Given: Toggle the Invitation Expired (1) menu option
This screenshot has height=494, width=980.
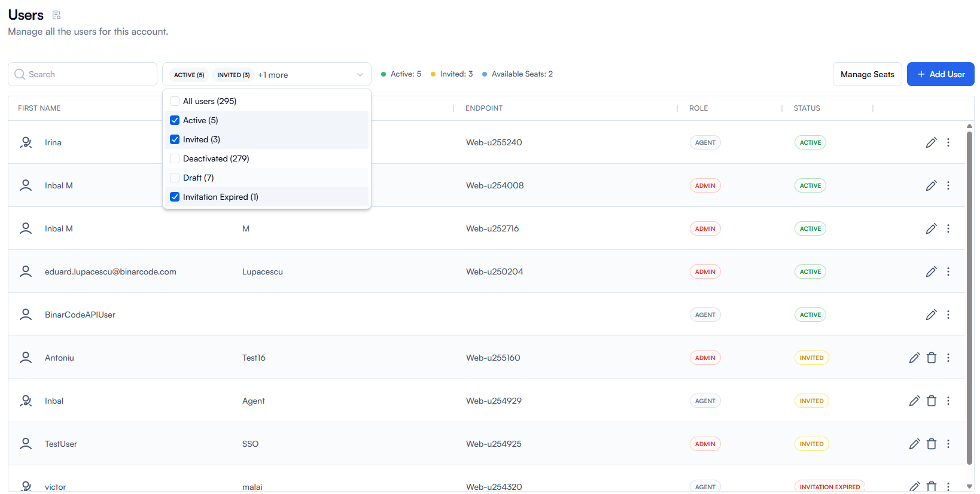Looking at the screenshot, I should (175, 197).
